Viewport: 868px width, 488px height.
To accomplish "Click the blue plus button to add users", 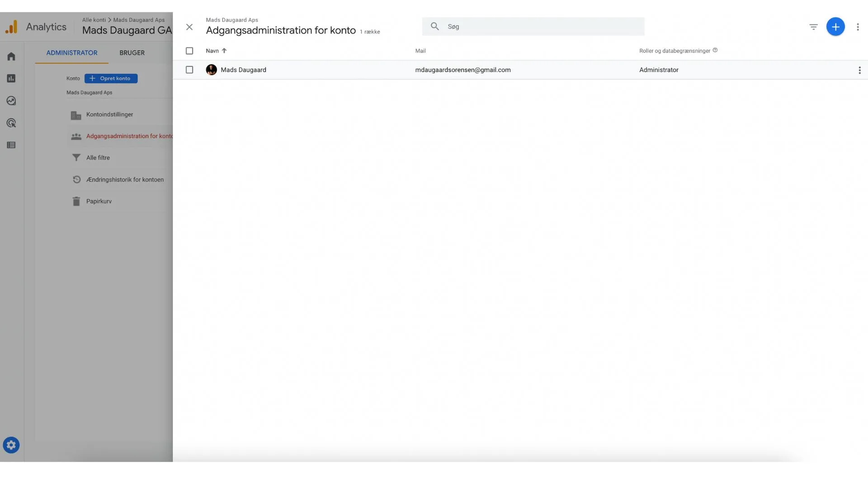I will pyautogui.click(x=835, y=27).
